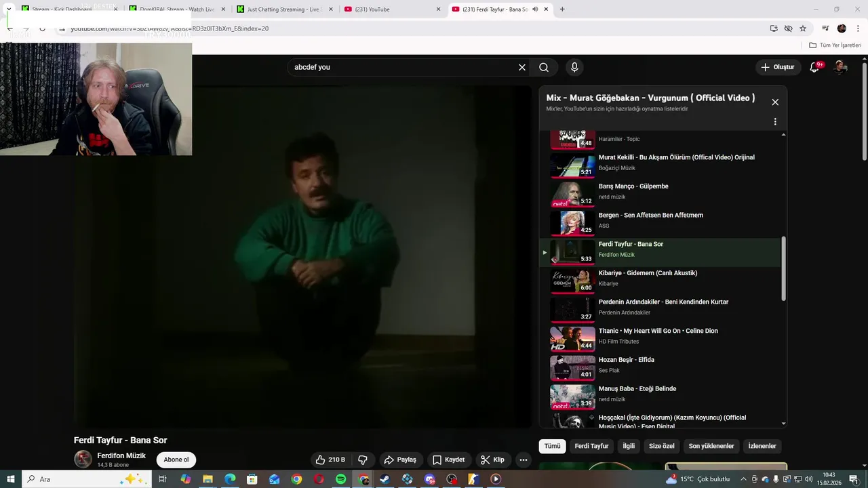Open Steam from the taskbar

click(x=385, y=479)
